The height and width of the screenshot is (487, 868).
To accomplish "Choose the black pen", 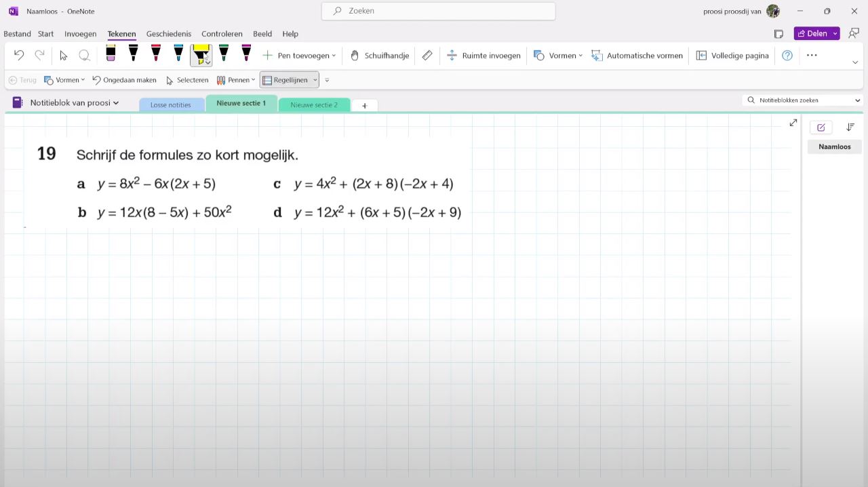I will 133,54.
